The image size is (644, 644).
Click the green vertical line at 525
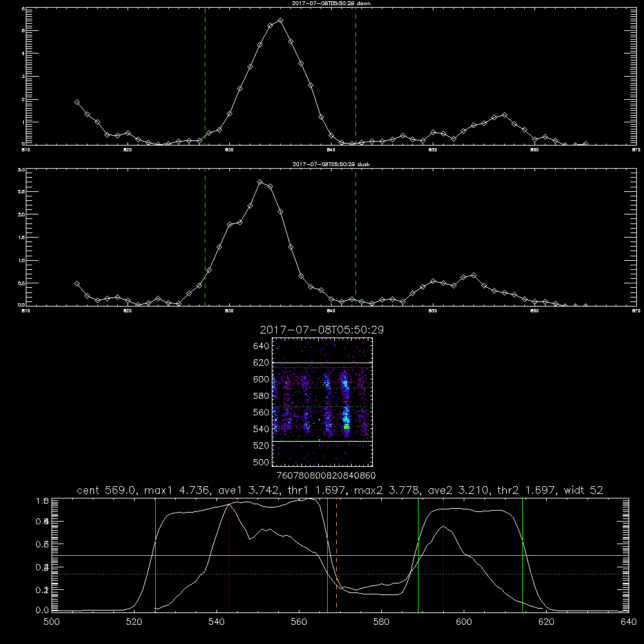(x=155, y=555)
